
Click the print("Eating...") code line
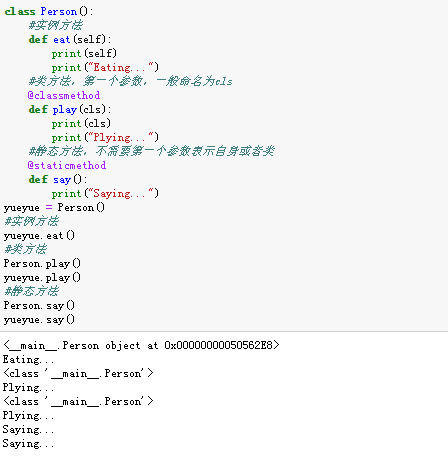pyautogui.click(x=105, y=67)
